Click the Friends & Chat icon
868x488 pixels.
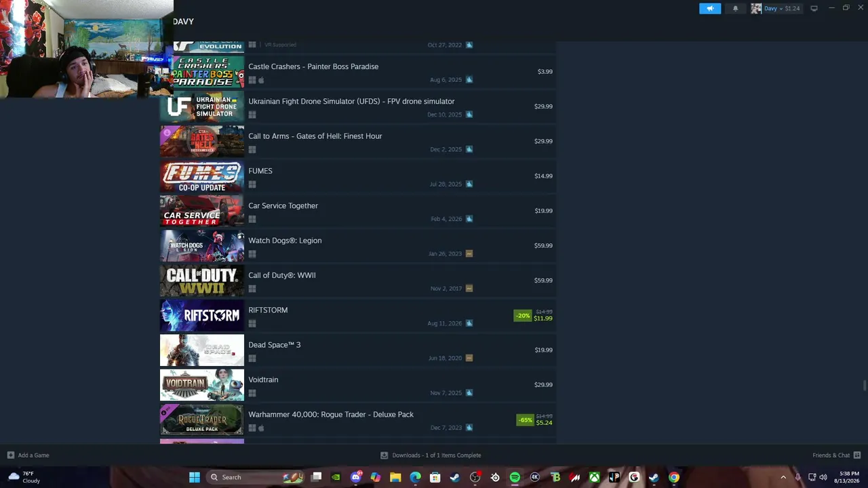857,455
